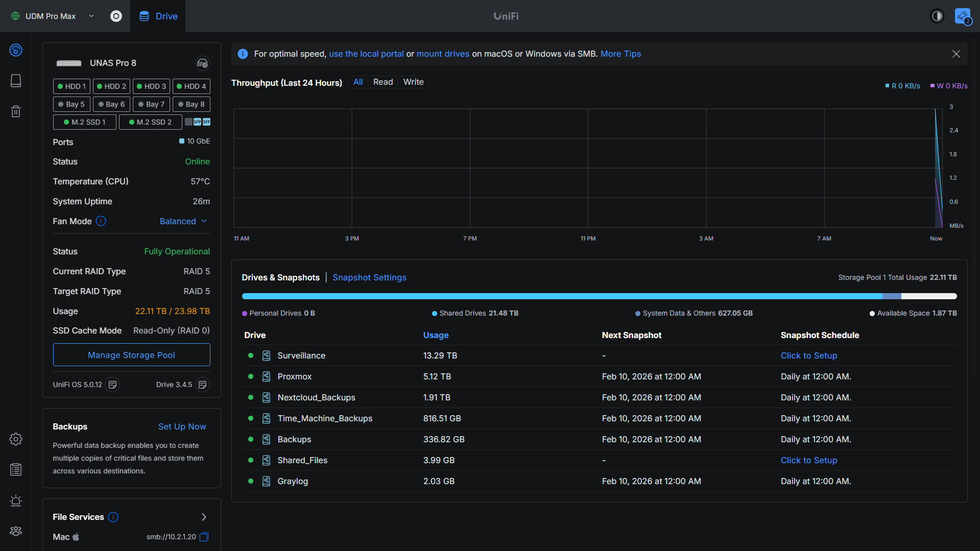Select the empty Bay 8 slot
980x551 pixels.
click(x=192, y=104)
